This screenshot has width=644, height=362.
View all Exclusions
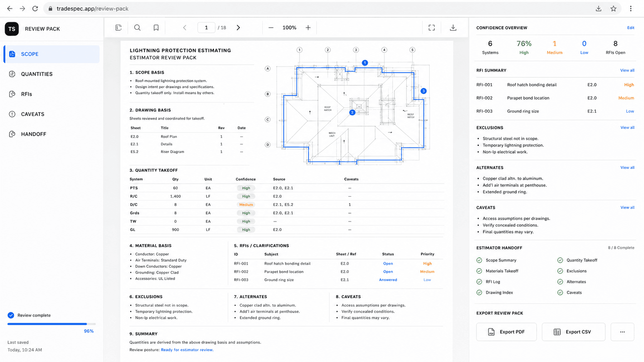(627, 128)
